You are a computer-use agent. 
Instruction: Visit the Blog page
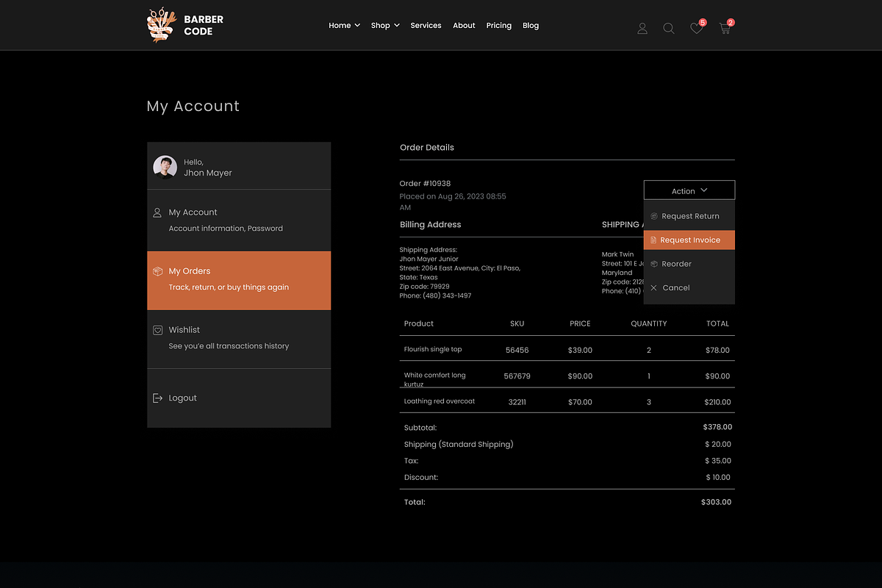tap(531, 25)
